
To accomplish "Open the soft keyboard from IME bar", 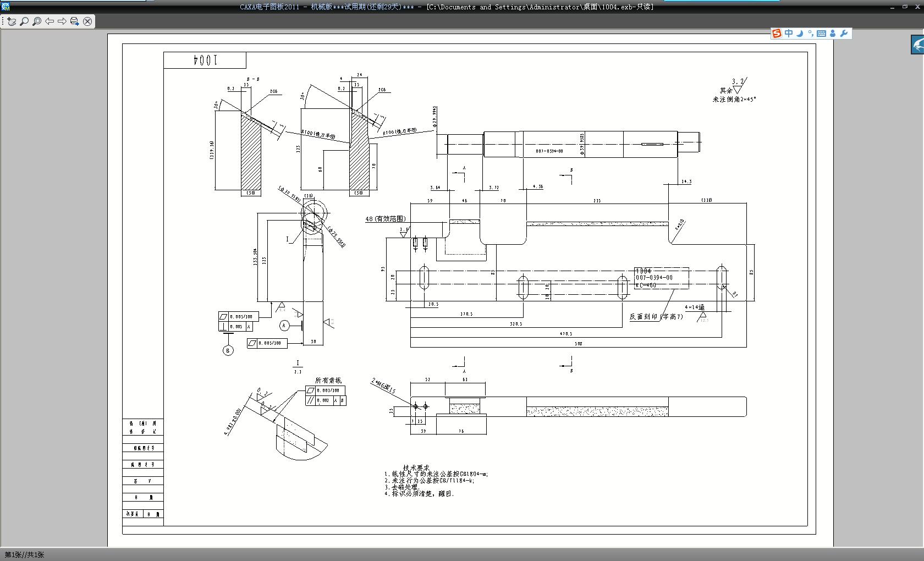I will click(821, 34).
